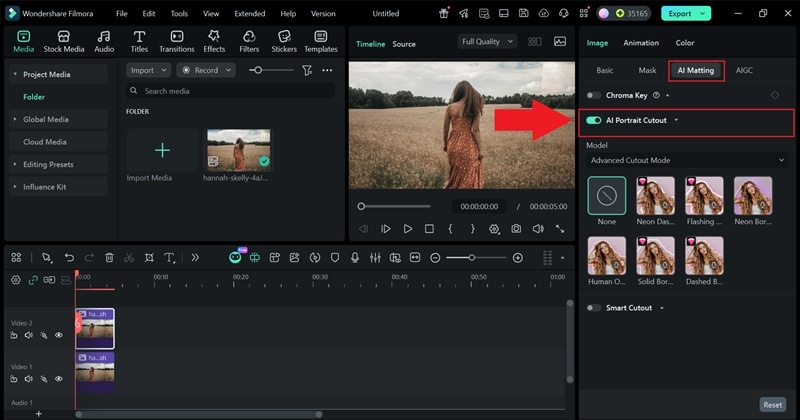Expand the Influence Kit item
Screen dimensions: 800x420
[x=15, y=187]
